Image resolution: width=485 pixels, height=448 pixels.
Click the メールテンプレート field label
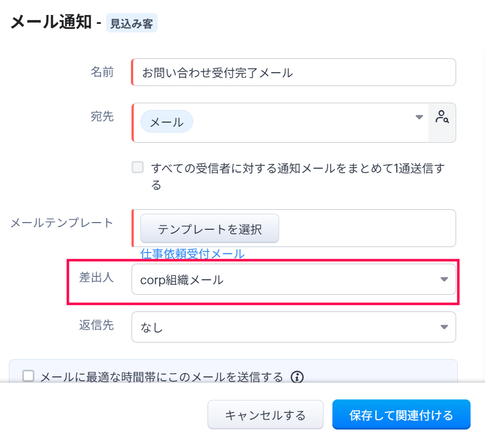pos(62,223)
